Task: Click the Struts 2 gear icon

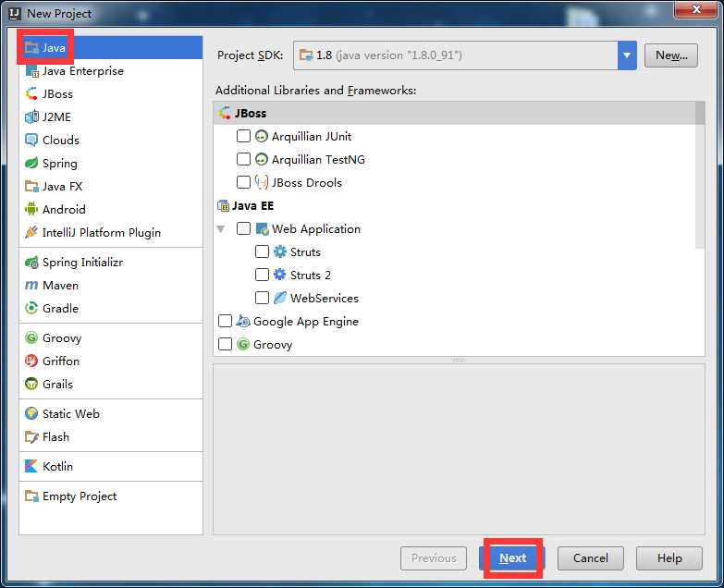Action: [280, 276]
